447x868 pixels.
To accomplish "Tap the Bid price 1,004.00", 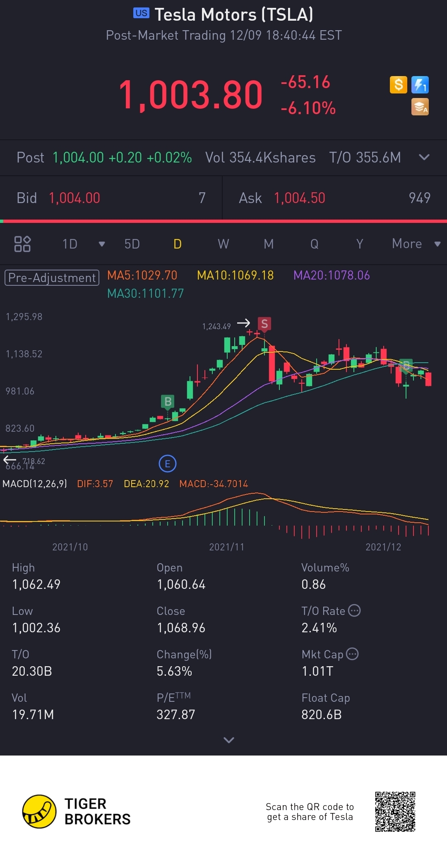I will pyautogui.click(x=74, y=198).
